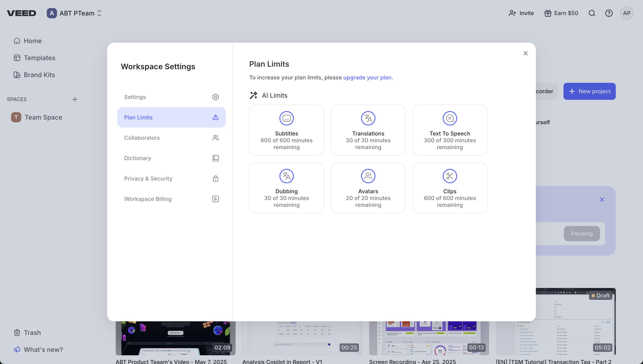Open the Collaborators tab

(x=171, y=138)
